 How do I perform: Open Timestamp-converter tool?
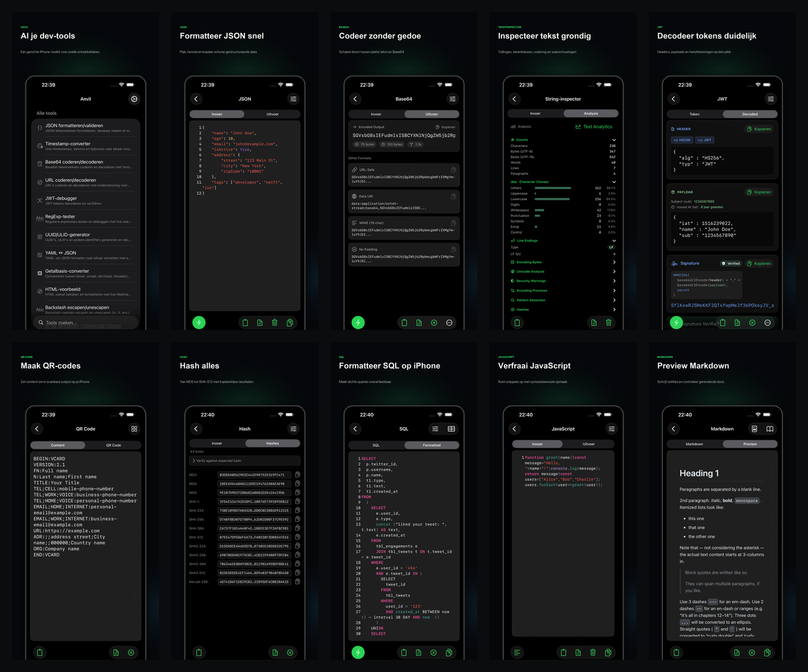tap(86, 146)
